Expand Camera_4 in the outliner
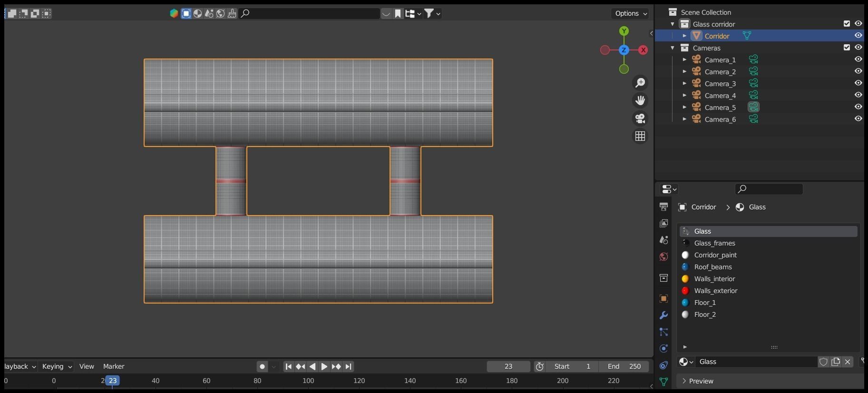 684,96
